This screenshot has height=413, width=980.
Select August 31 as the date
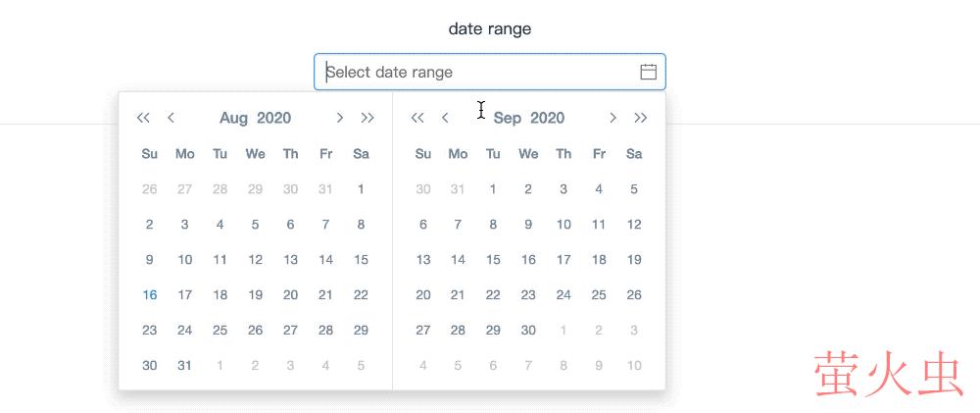tap(184, 365)
